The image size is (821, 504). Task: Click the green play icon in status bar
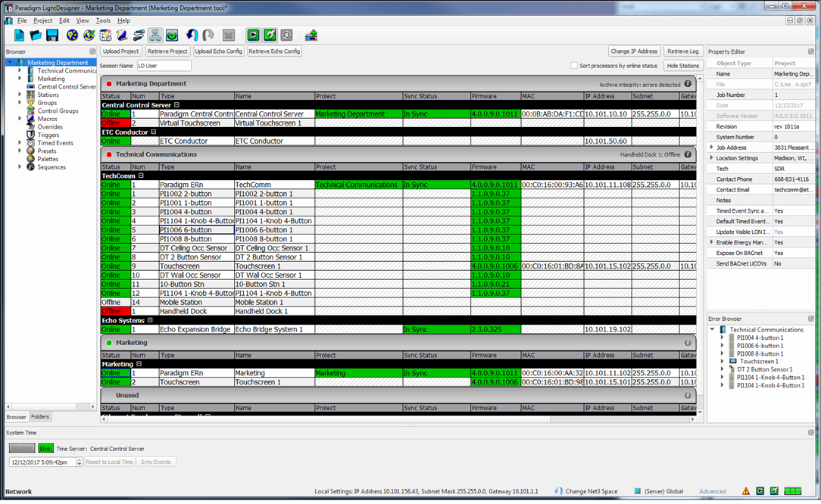[760, 491]
